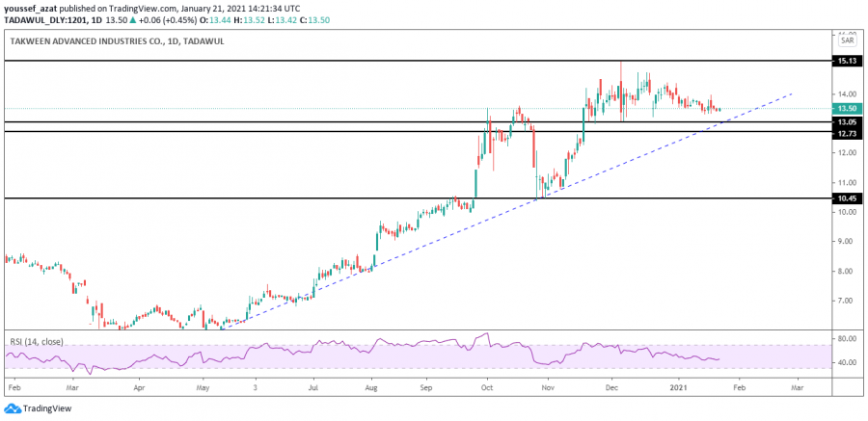Select the 13.05 horizontal level label
Image resolution: width=868 pixels, height=421 pixels.
[847, 122]
